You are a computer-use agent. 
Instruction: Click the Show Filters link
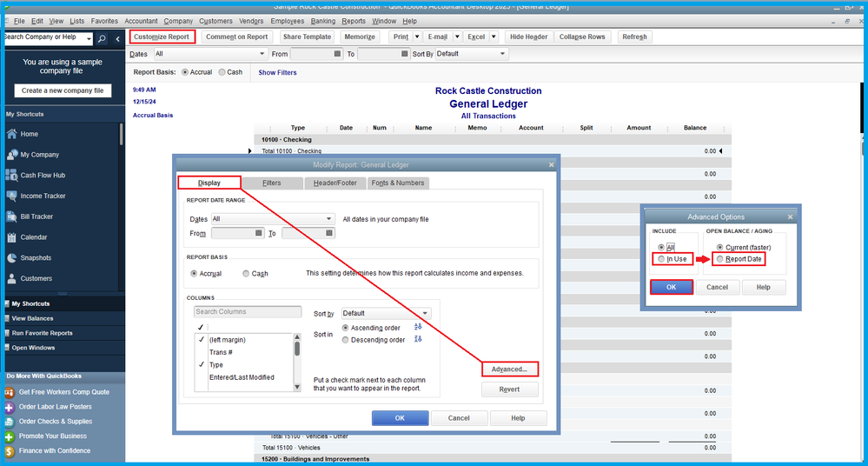tap(277, 72)
